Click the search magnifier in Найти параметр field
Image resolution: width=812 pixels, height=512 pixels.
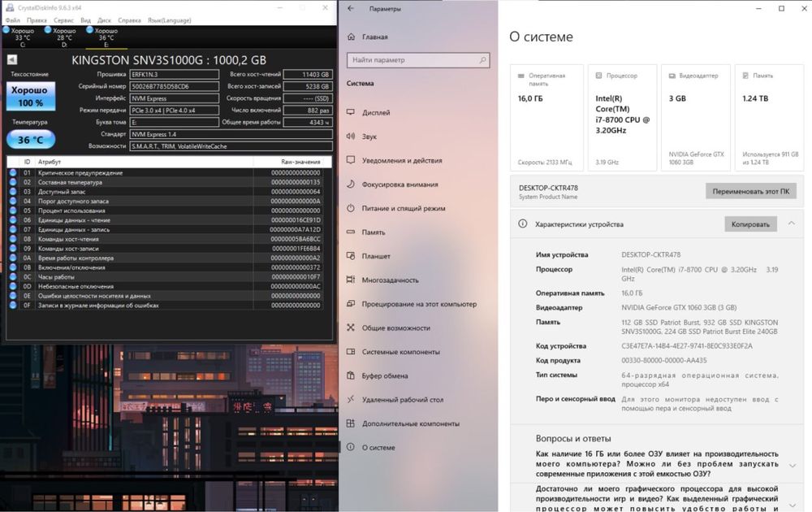(x=482, y=60)
